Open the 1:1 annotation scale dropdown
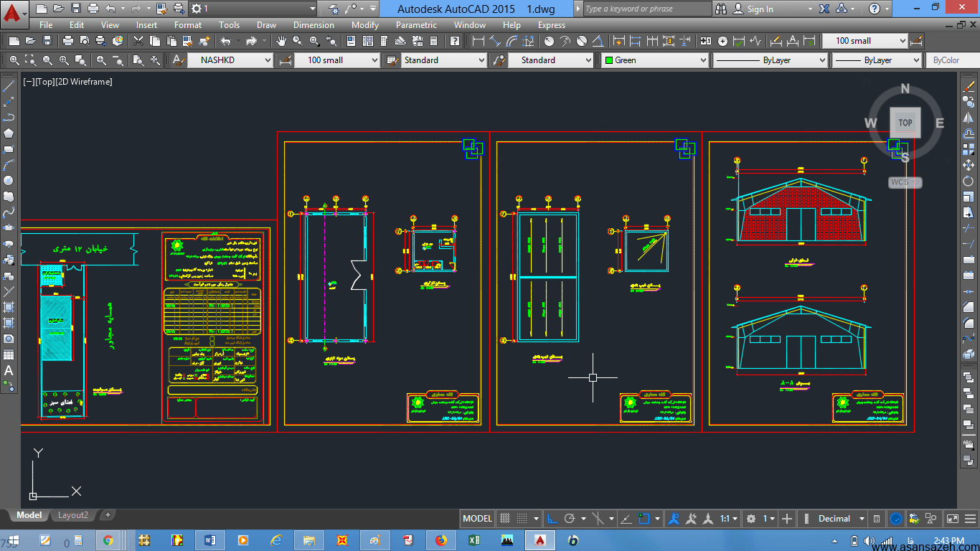 [x=729, y=519]
